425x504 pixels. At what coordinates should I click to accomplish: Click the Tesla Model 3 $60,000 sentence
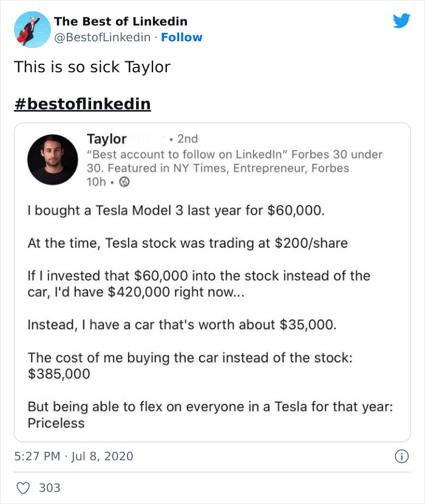[x=177, y=211]
